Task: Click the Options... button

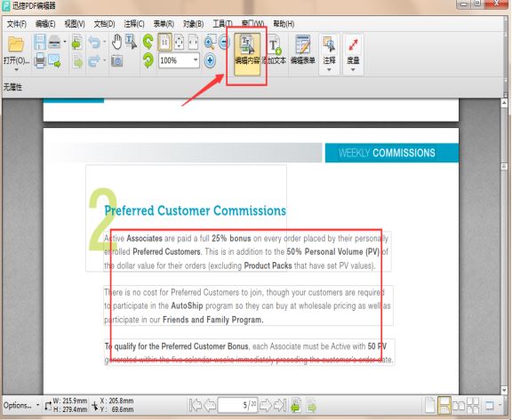Action: [18, 405]
